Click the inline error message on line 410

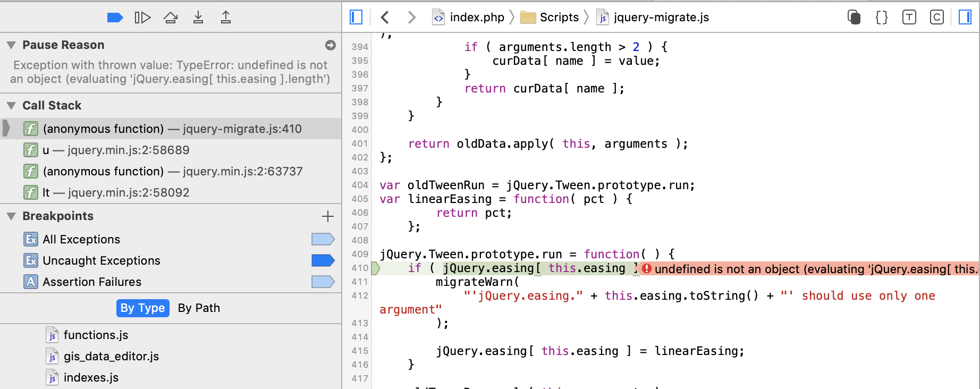tap(816, 269)
